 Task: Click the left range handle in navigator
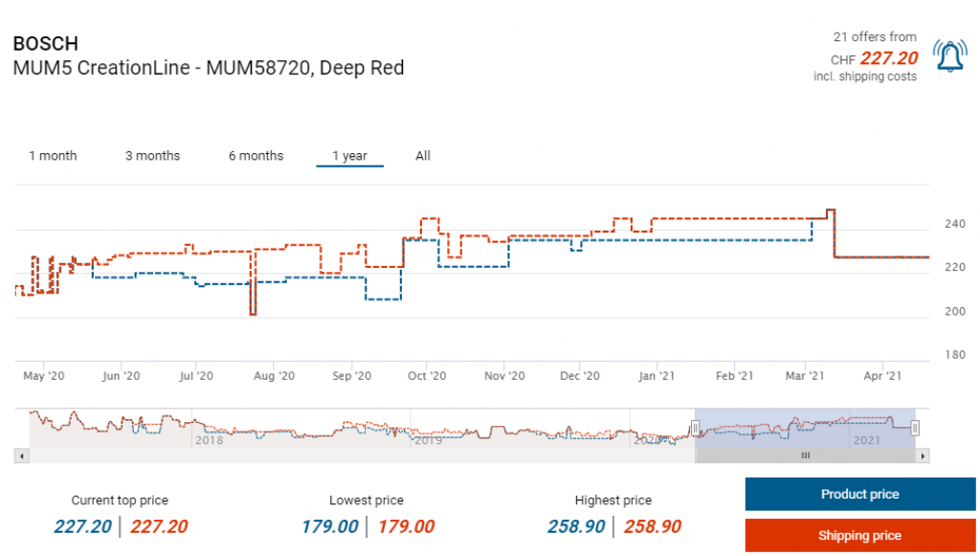point(696,428)
